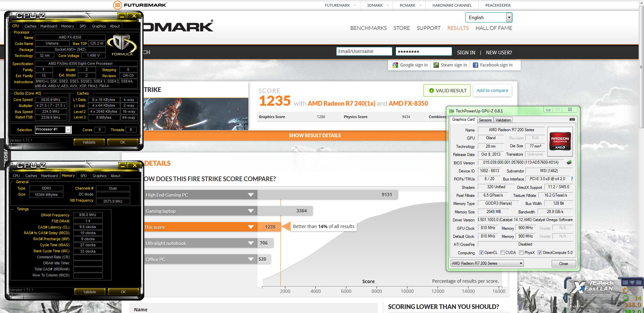Click the XFast LAN list view icon
The width and height of the screenshot is (644, 313).
tap(625, 283)
